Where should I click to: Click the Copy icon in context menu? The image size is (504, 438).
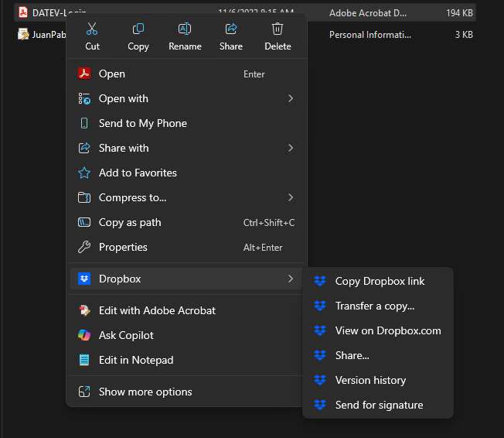[138, 29]
